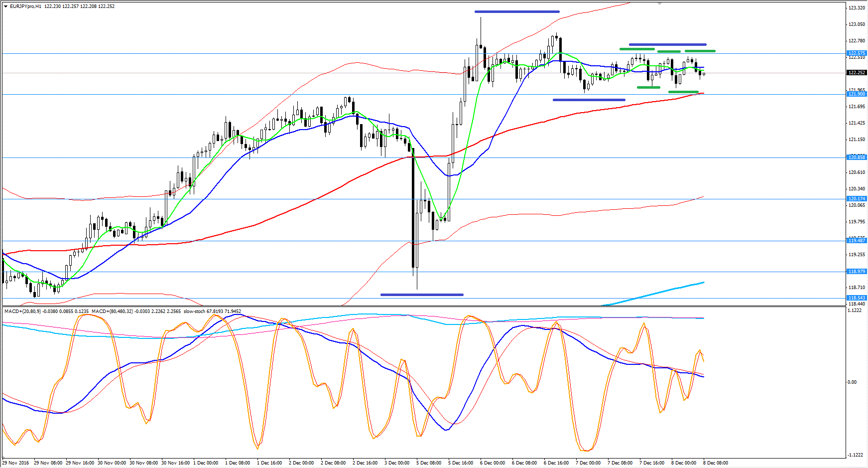Viewport: 868px width, 468px height.
Task: Click the current price 122.252 black label
Action: tap(857, 73)
